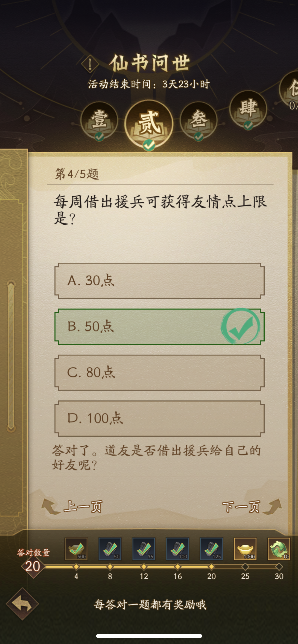
Task: Switch to chapter 壹 tab
Action: 99,121
